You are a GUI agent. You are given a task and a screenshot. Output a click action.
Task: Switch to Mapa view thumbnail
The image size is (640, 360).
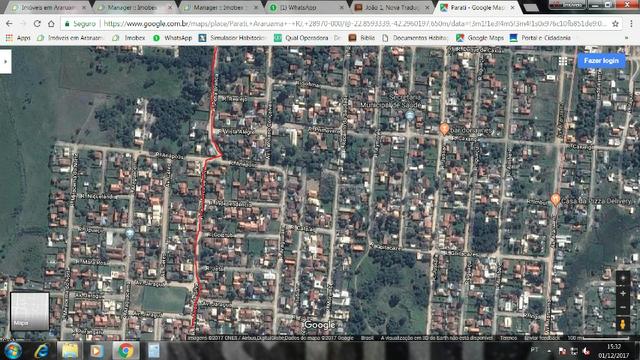coord(29,311)
